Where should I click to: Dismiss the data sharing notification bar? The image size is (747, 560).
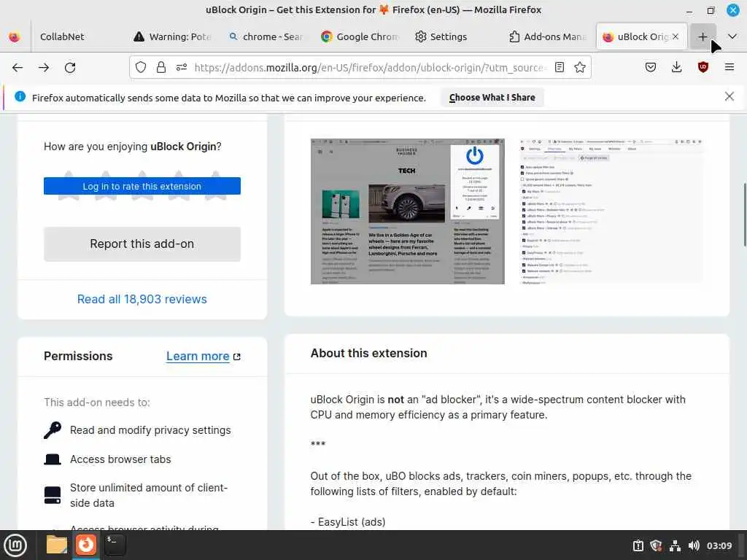(x=729, y=97)
